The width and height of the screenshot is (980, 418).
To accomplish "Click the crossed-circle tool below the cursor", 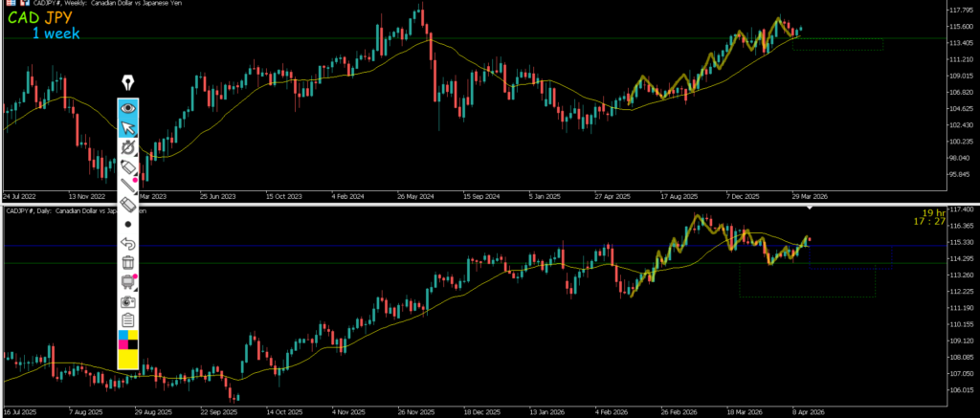I will click(x=127, y=148).
